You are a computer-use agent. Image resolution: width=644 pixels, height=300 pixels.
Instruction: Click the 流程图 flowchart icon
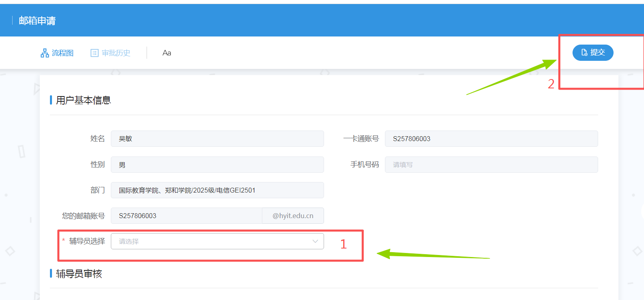[x=45, y=53]
